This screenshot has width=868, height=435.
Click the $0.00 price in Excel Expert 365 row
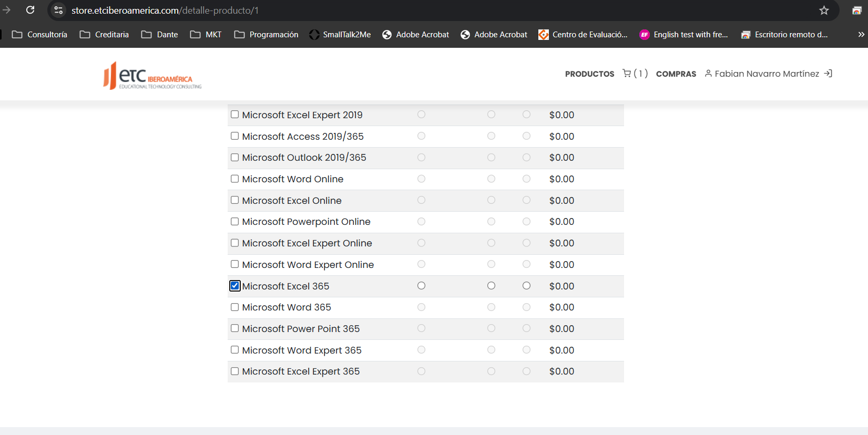[x=561, y=371]
